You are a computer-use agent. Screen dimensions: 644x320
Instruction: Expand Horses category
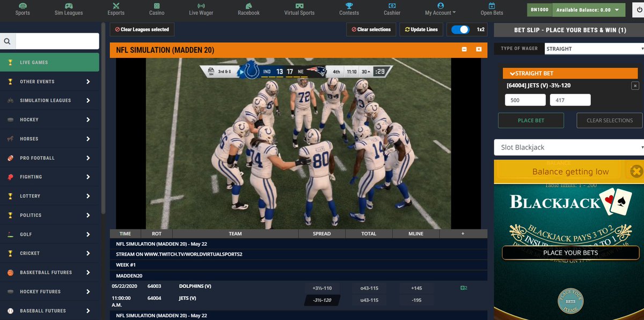50,139
